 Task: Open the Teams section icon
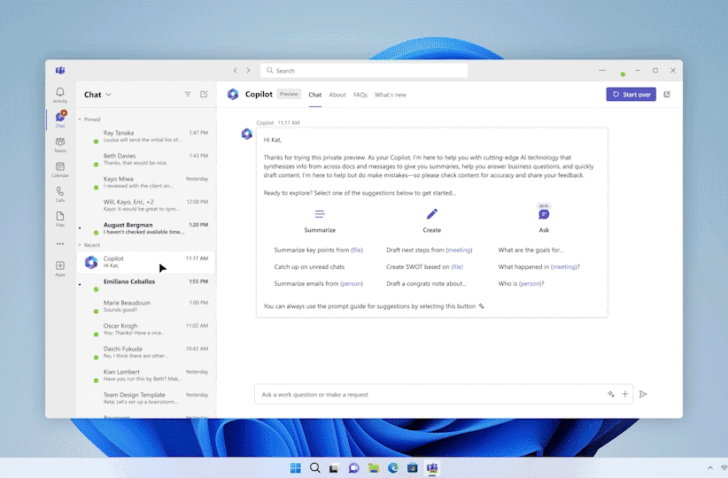(60, 144)
